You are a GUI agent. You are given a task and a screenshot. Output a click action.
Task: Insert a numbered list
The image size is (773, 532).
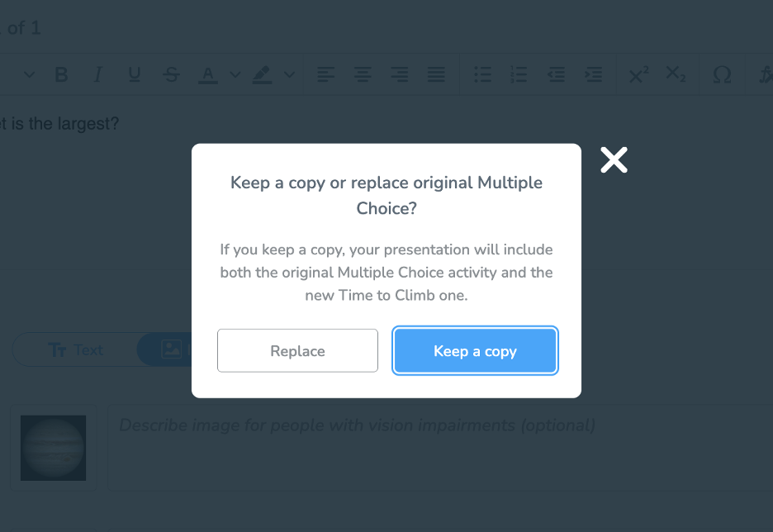click(519, 75)
